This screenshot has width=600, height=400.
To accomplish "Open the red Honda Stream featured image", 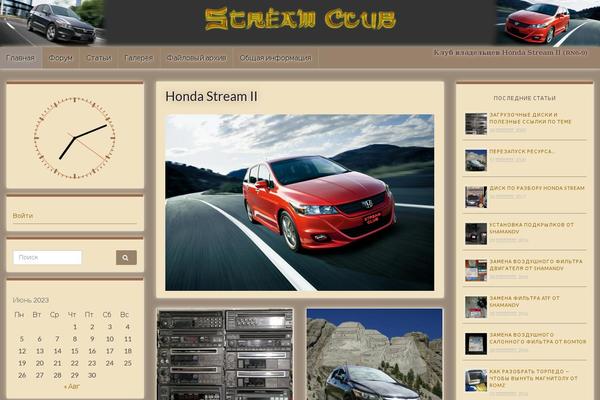I will coord(300,202).
